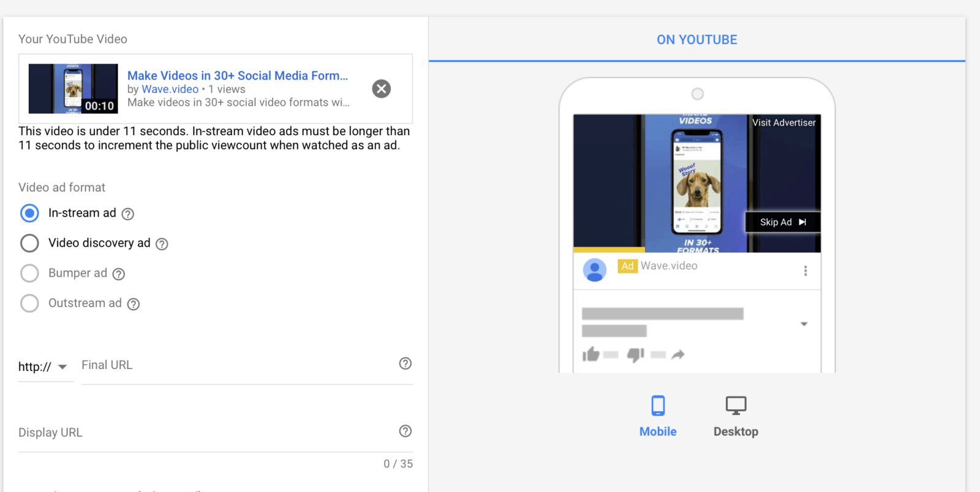Viewport: 980px width, 492px height.
Task: Remove the selected YouTube video with X icon
Action: click(382, 89)
